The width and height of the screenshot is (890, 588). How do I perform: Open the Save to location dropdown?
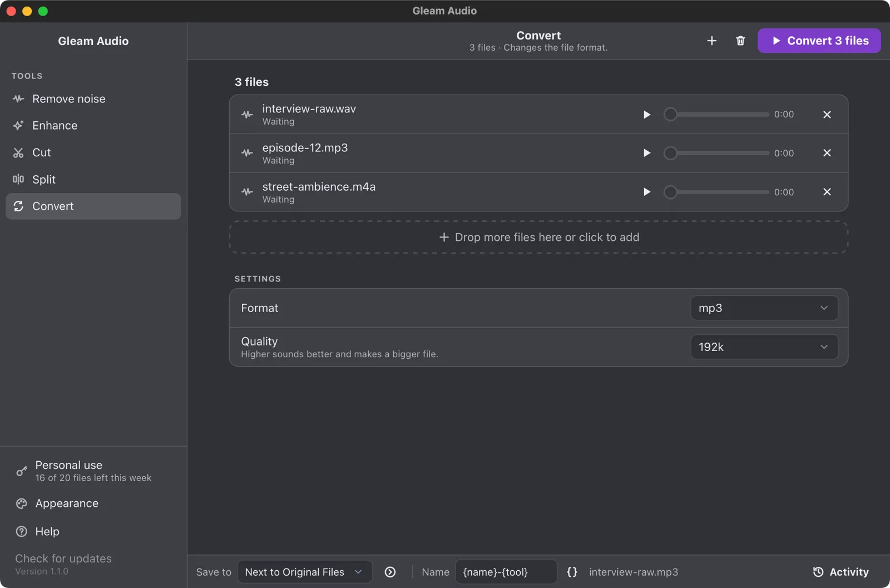(304, 572)
